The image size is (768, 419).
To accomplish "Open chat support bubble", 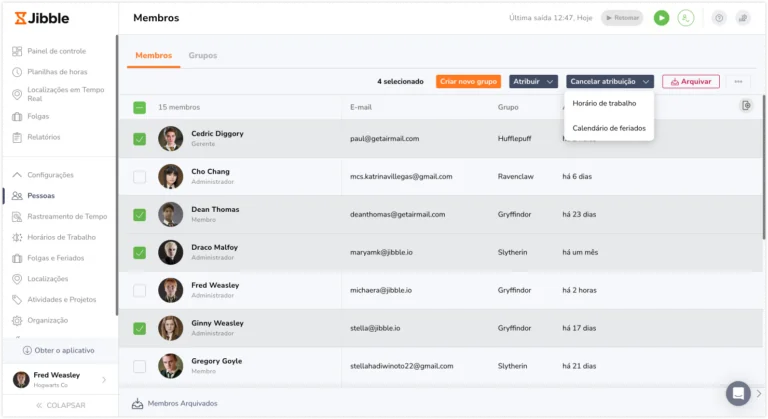I will 738,393.
